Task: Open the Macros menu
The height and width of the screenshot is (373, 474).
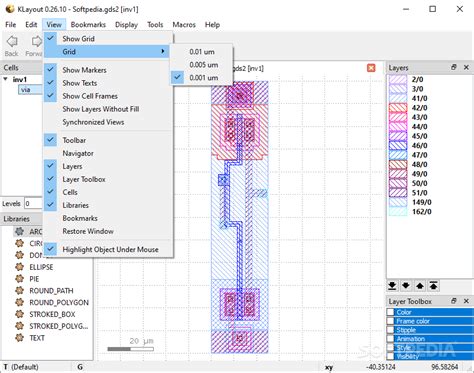Action: point(184,25)
